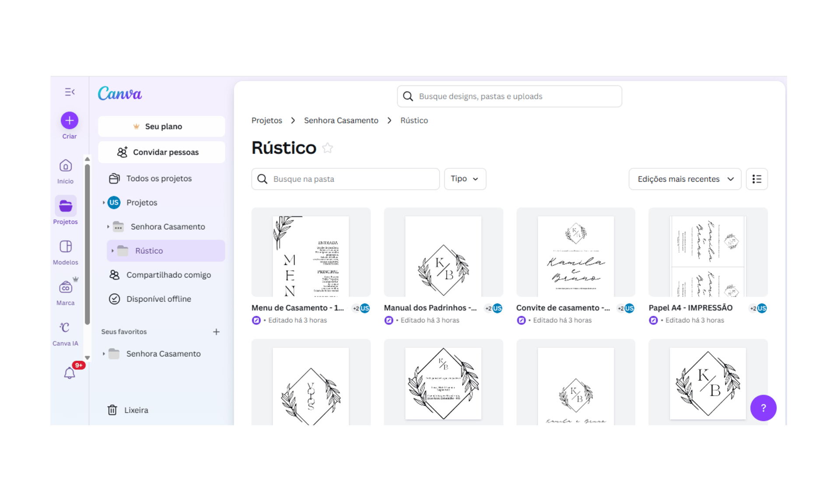This screenshot has height=504, width=840.
Task: Open Menu de Casamento design thumbnail
Action: click(x=311, y=252)
